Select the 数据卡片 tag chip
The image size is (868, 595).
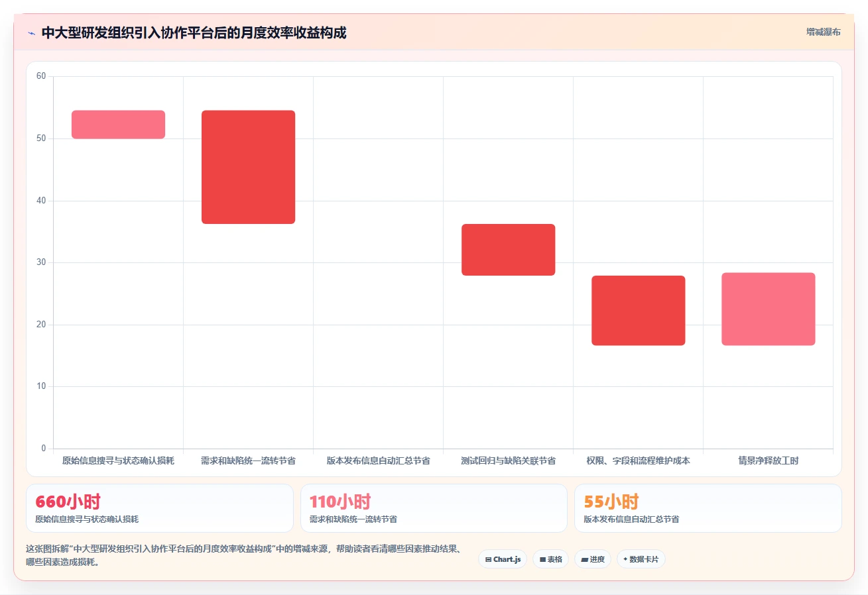pyautogui.click(x=641, y=559)
